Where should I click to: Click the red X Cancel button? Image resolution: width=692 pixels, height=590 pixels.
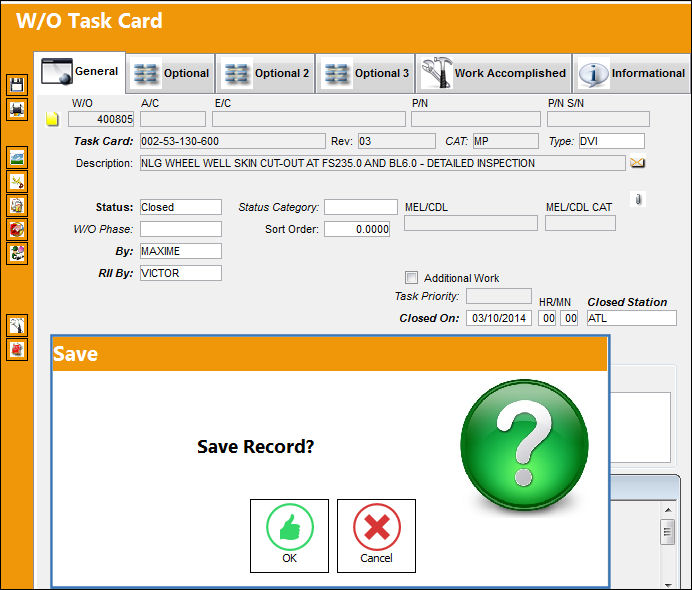(x=376, y=536)
